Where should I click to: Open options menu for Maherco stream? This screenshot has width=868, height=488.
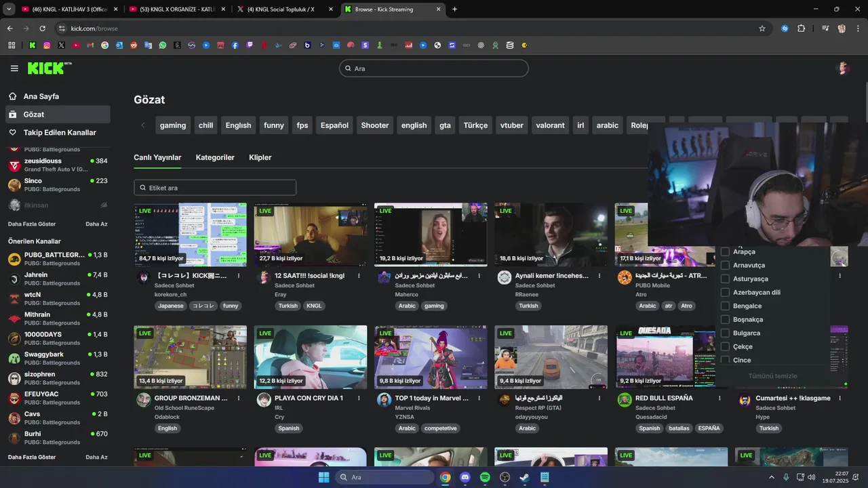click(x=479, y=276)
